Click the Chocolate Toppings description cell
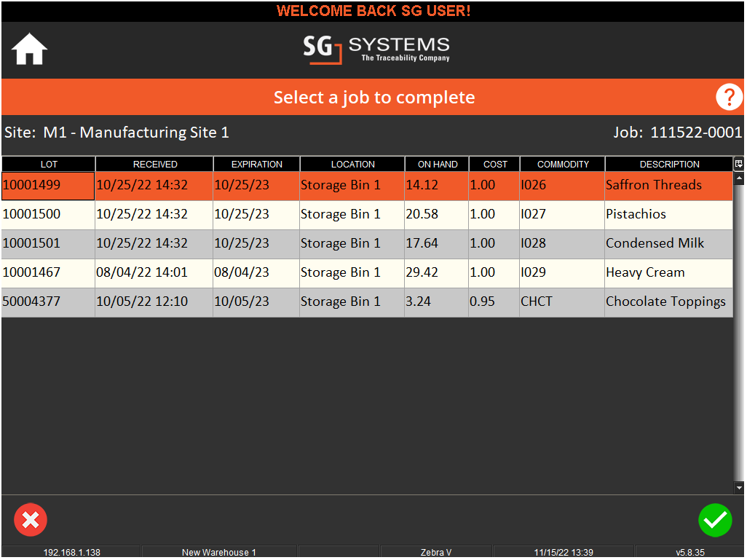 coord(669,301)
